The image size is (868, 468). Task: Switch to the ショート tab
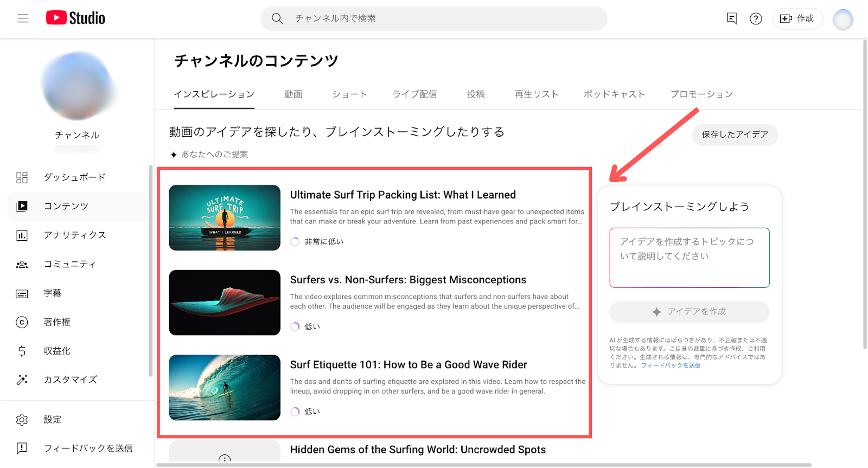tap(350, 94)
